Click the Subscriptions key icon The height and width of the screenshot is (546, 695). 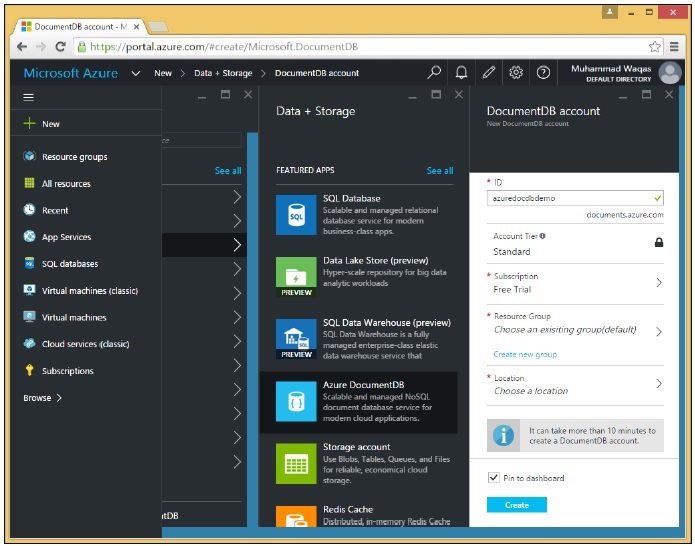29,370
